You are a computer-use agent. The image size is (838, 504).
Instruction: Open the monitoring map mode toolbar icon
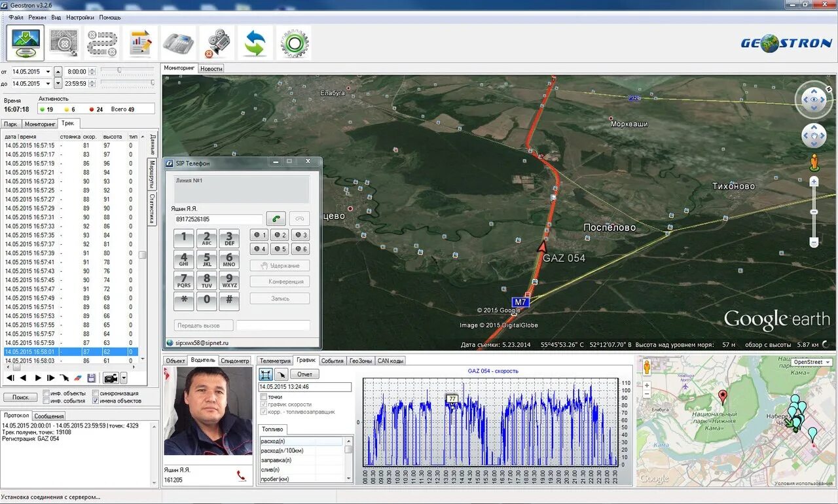tap(26, 43)
